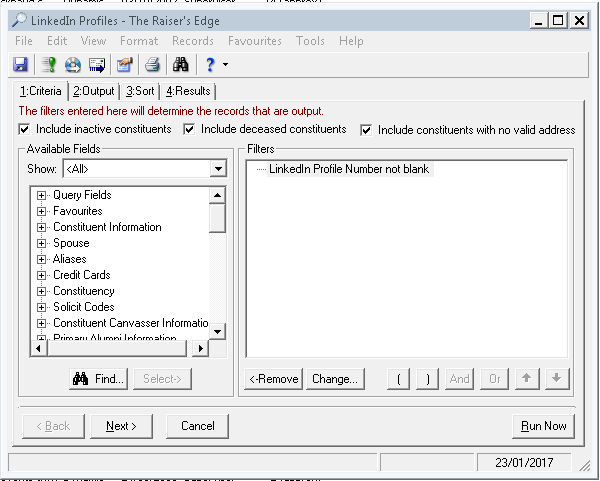Select the Solicit Codes tree label

point(84,307)
